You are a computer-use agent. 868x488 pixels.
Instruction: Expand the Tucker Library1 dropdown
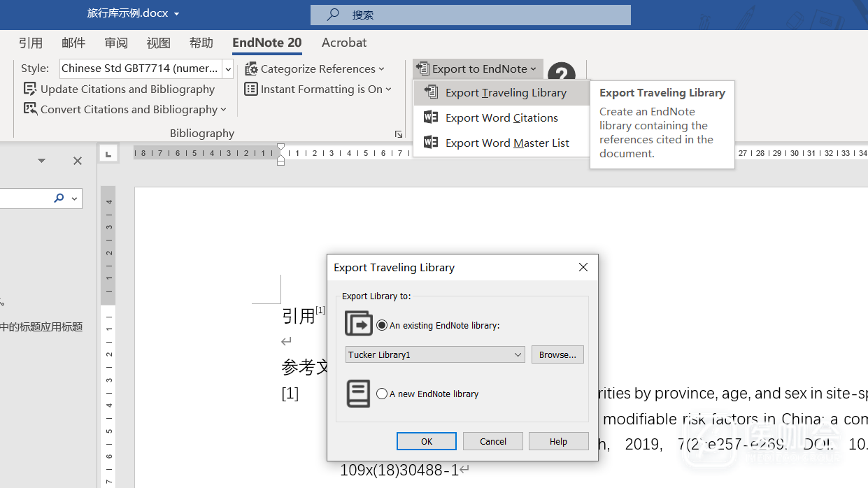[x=518, y=354]
